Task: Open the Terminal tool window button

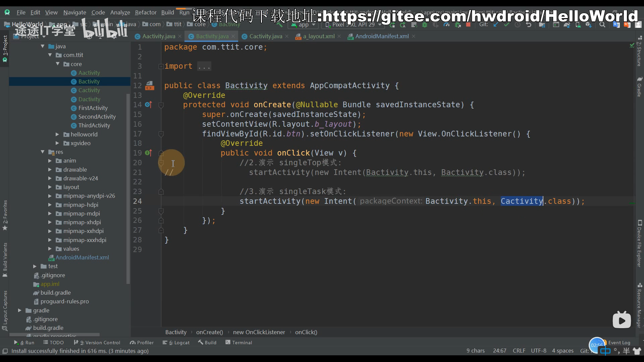Action: 238,343
